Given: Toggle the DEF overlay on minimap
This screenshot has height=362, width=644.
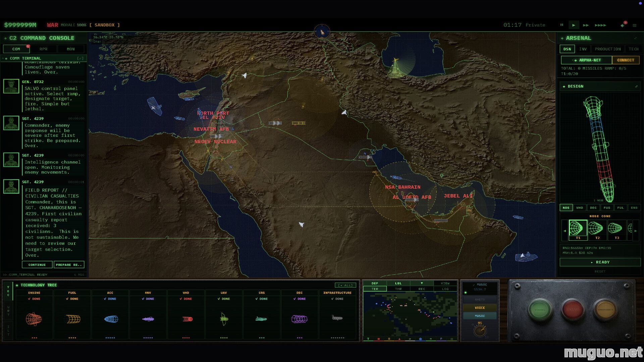Looking at the screenshot, I should (x=375, y=283).
